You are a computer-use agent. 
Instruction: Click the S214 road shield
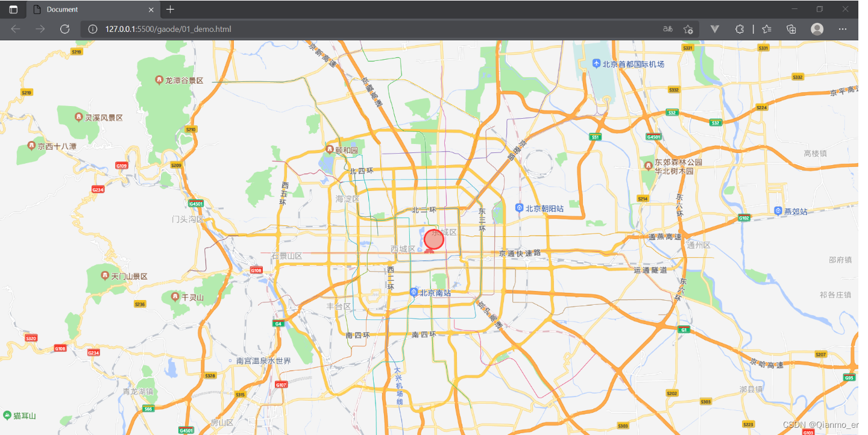[643, 199]
